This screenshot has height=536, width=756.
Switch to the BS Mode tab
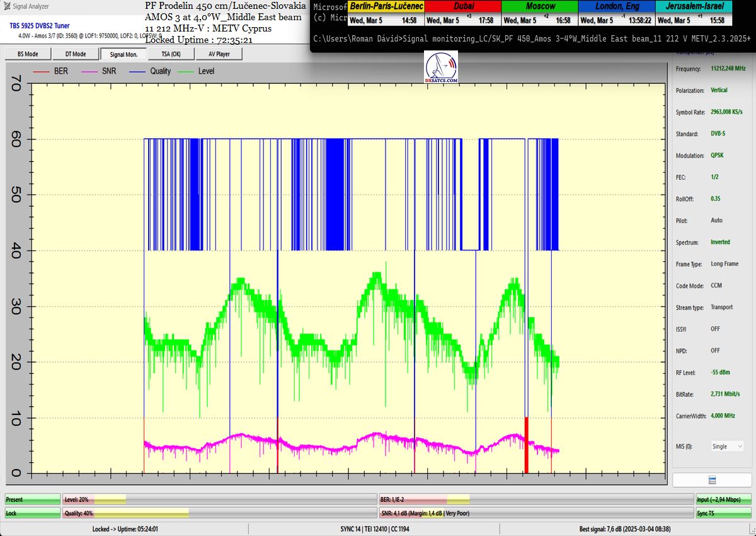pyautogui.click(x=27, y=54)
